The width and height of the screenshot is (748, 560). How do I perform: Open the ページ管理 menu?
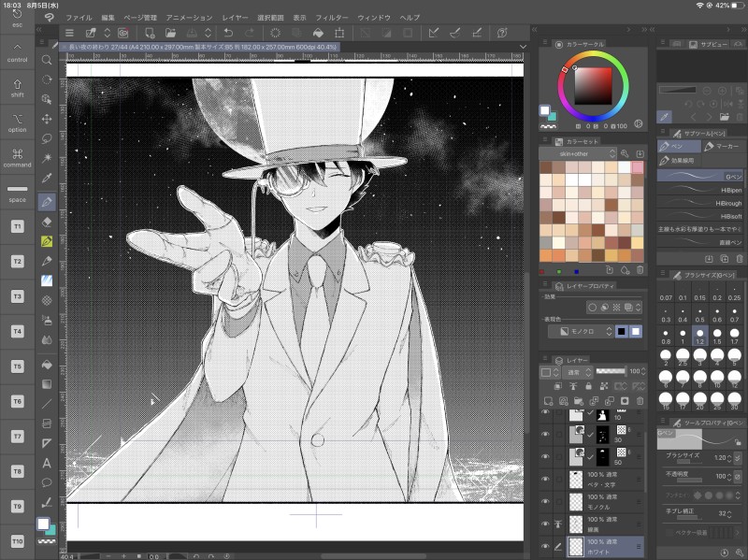(x=140, y=18)
